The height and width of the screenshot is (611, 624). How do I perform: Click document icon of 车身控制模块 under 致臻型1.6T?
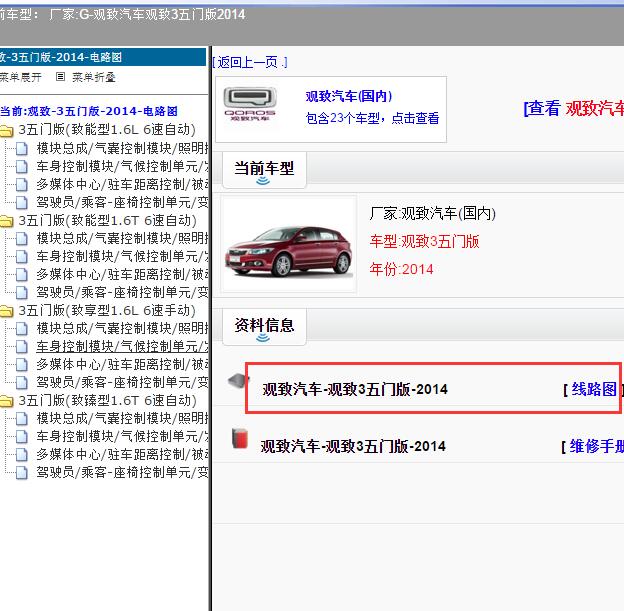click(x=21, y=436)
